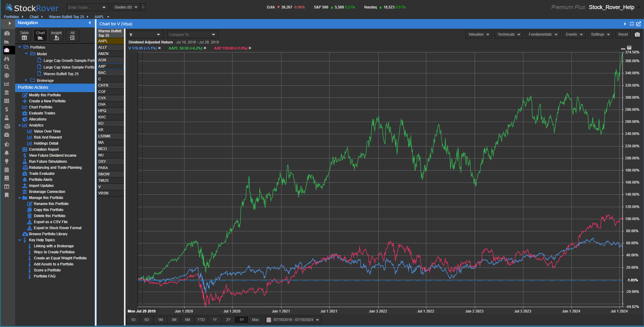Image resolution: width=644 pixels, height=327 pixels.
Task: Set chart range to 1M
Action: (160, 320)
